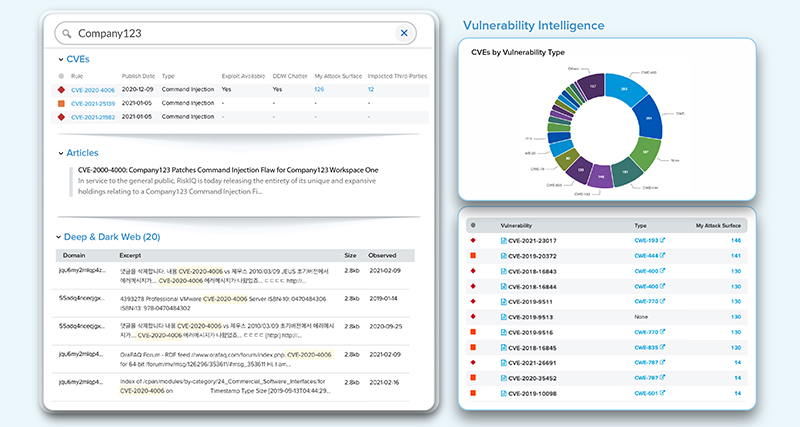This screenshot has width=800, height=427.
Task: Sort by the Type column header in the vulnerability table
Action: 640,225
